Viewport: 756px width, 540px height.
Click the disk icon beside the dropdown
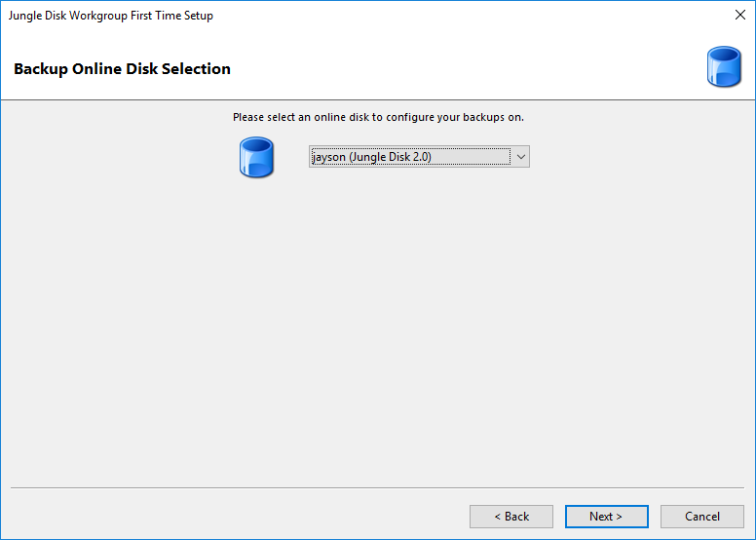pos(256,157)
